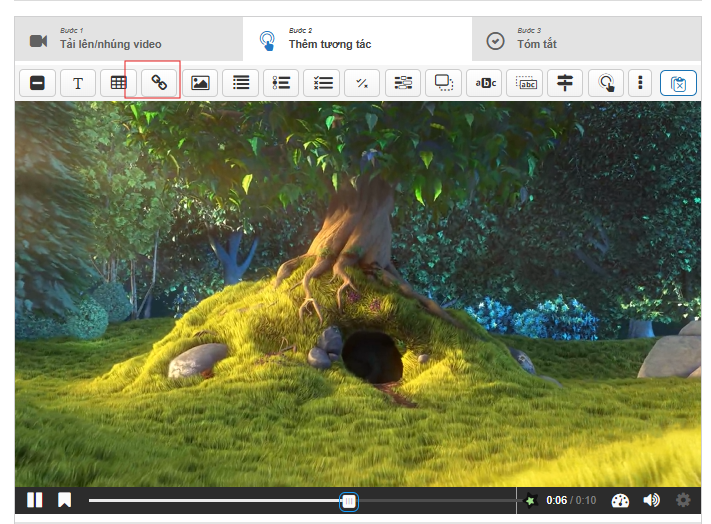This screenshot has width=711, height=524.
Task: Click the Link interaction tool
Action: tap(159, 83)
